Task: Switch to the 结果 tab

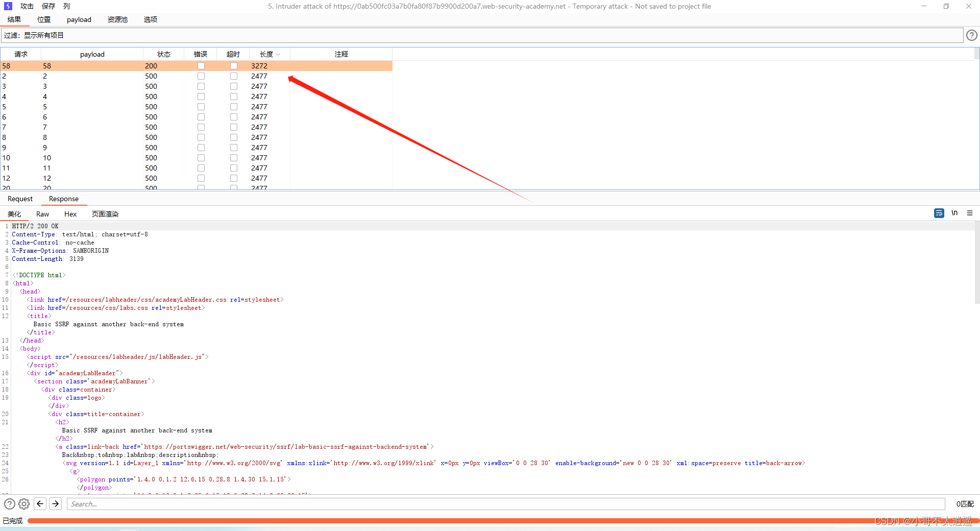Action: pos(14,19)
